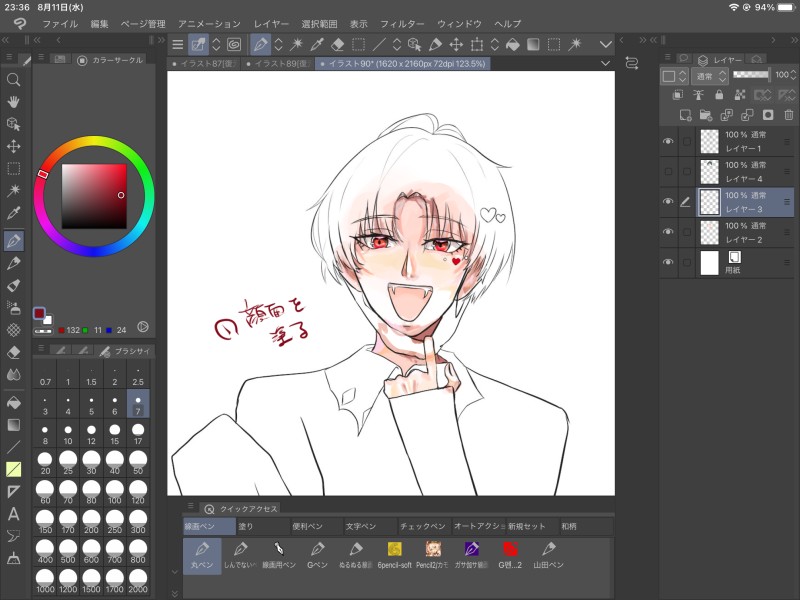Click the spiral Clip Studio icon in command bar
The image size is (800, 600).
234,44
